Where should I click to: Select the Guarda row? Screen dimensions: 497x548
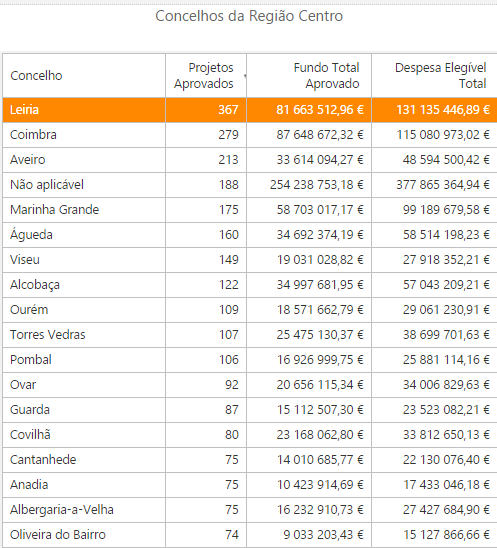[x=250, y=410]
